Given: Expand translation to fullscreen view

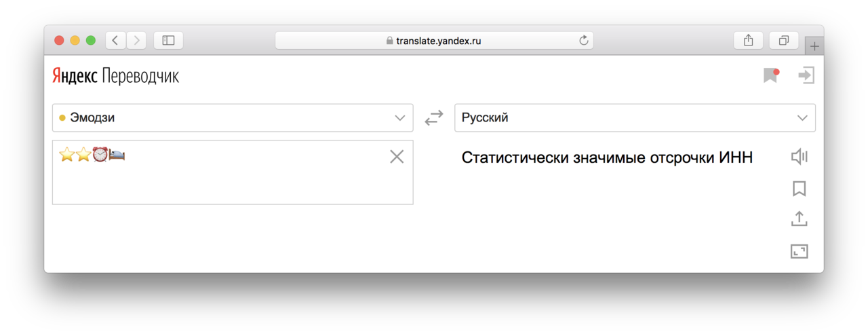Looking at the screenshot, I should tap(800, 251).
